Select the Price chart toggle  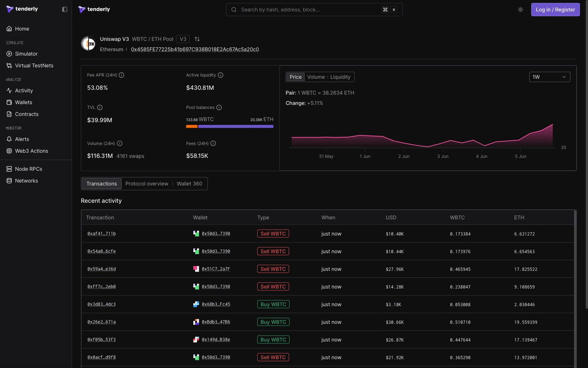click(295, 77)
